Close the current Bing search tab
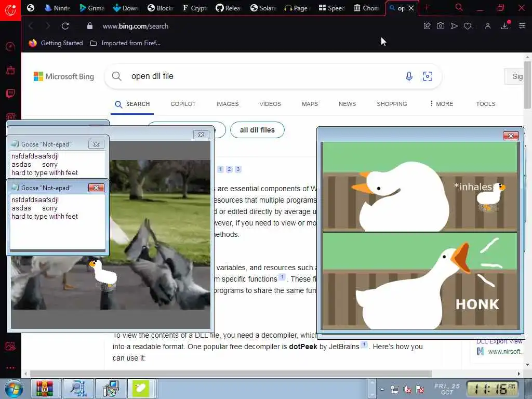 tap(411, 8)
